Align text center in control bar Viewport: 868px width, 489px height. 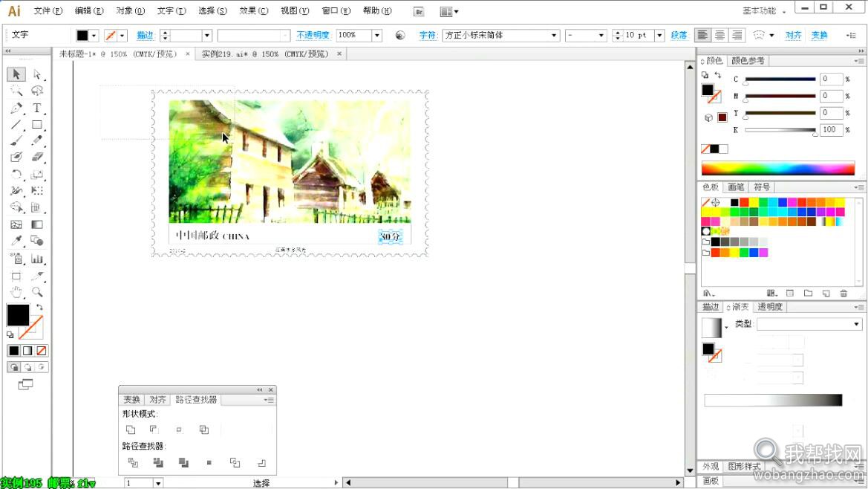(719, 35)
